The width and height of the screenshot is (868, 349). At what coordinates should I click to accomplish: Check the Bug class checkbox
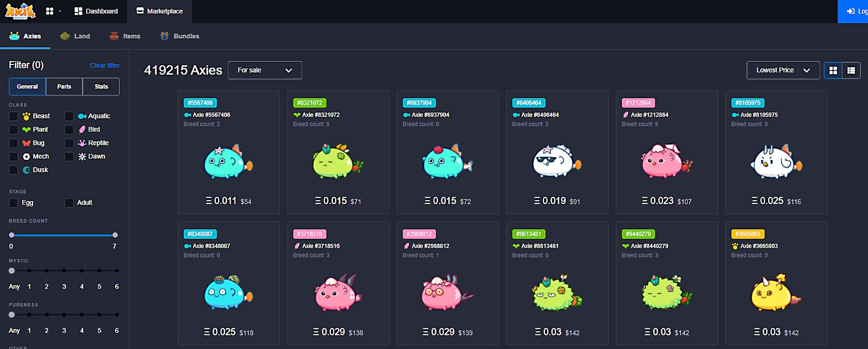tap(14, 143)
